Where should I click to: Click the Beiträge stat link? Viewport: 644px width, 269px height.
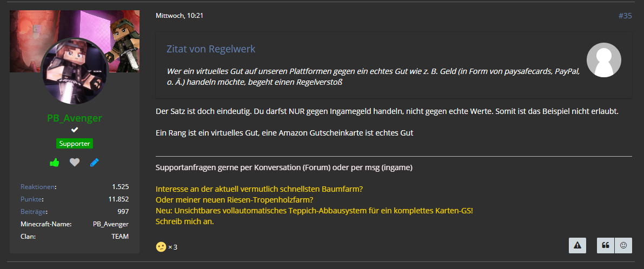33,212
